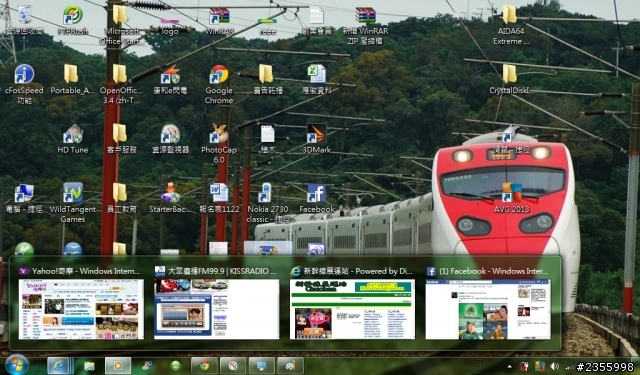Launch Google Chrome from the desktop
Viewport: 640px width, 375px height.
tap(219, 74)
